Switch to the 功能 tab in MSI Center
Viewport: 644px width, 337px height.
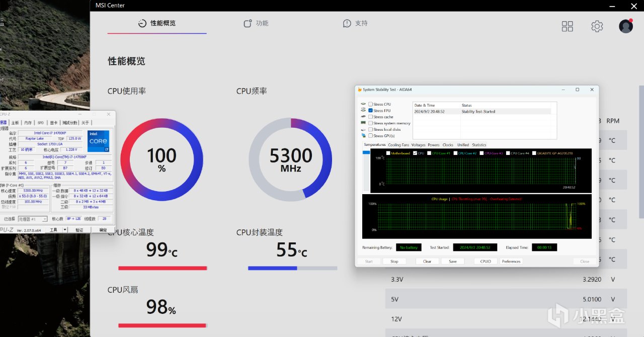click(256, 24)
